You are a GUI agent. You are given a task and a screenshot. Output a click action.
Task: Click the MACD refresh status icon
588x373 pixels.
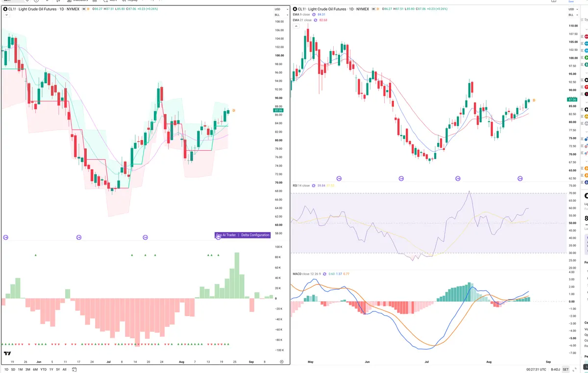click(325, 274)
